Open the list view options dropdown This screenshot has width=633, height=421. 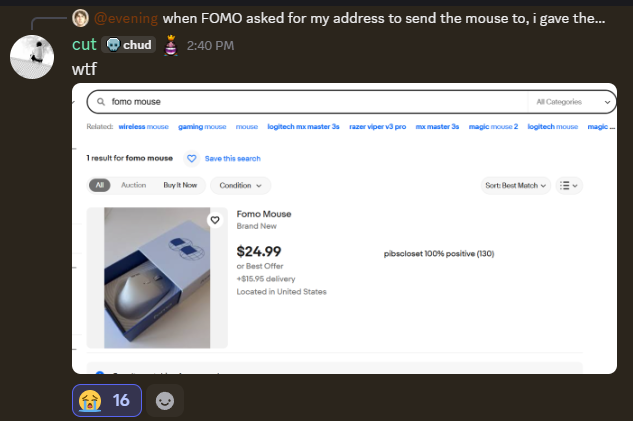(x=569, y=186)
